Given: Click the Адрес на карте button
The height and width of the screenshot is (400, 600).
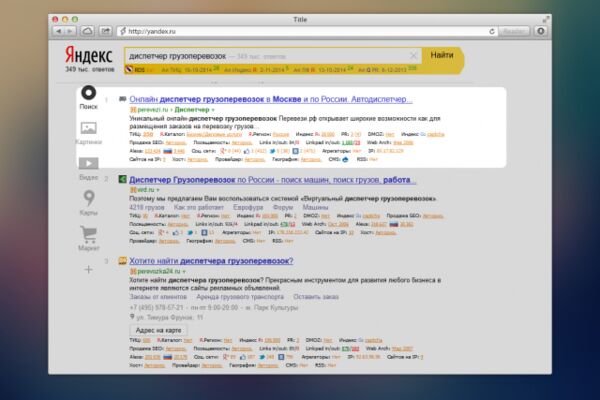Looking at the screenshot, I should (x=158, y=330).
